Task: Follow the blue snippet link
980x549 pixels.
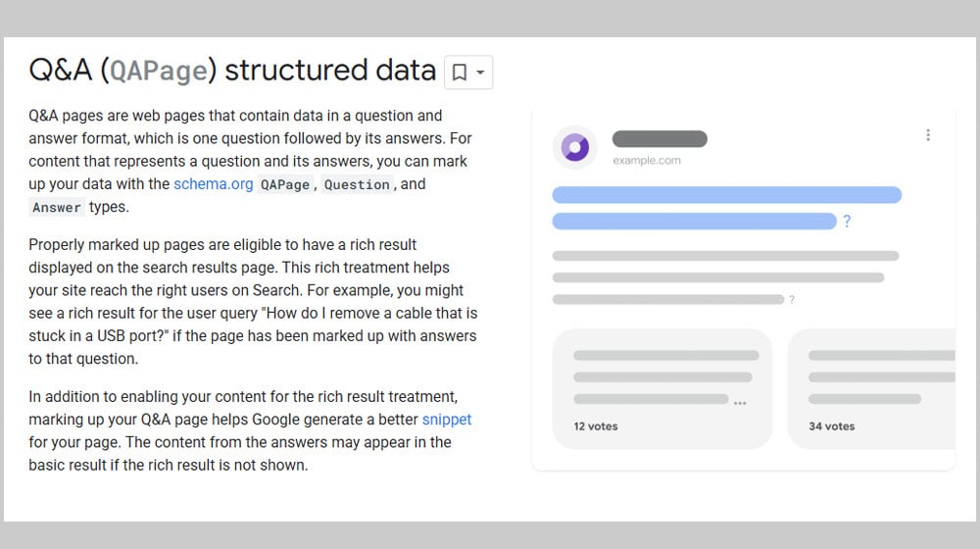Action: click(x=447, y=420)
